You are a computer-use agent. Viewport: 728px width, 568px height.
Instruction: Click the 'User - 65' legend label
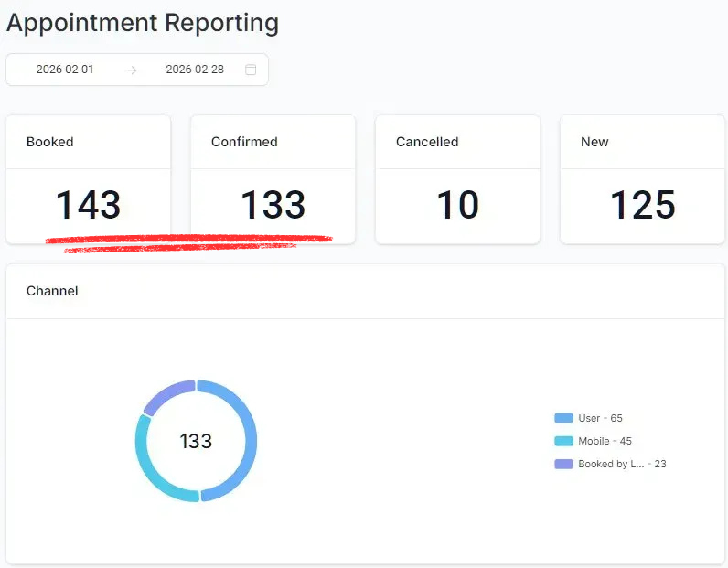pos(600,418)
